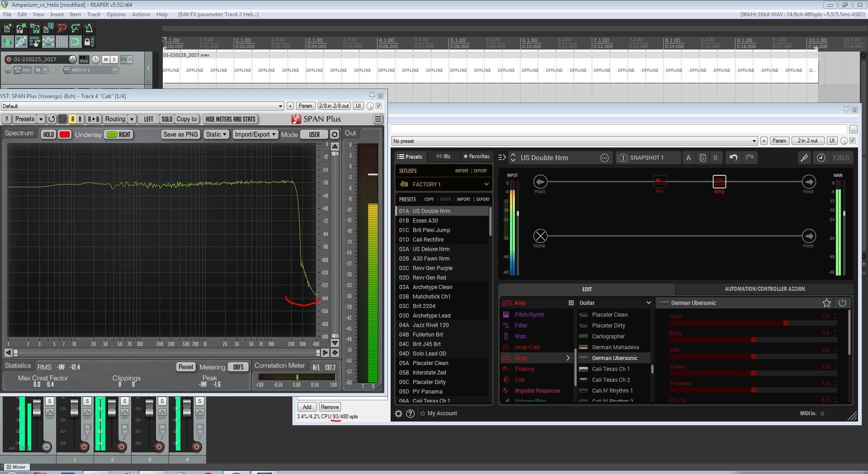Toggle the SPAN Hold button
The width and height of the screenshot is (868, 474).
[48, 134]
